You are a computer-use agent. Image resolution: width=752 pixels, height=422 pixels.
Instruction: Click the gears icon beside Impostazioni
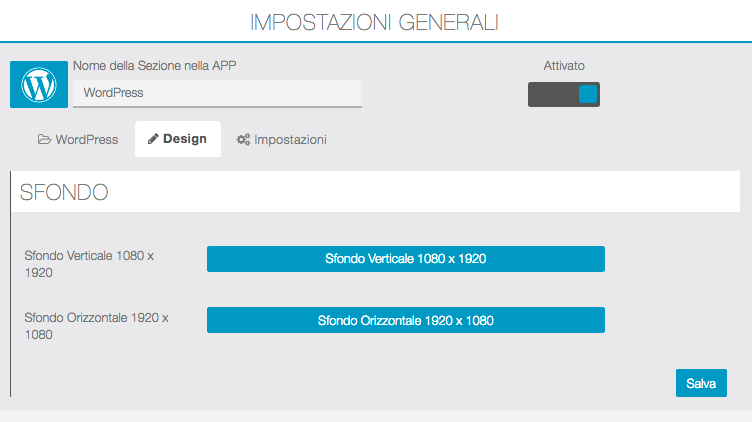243,140
